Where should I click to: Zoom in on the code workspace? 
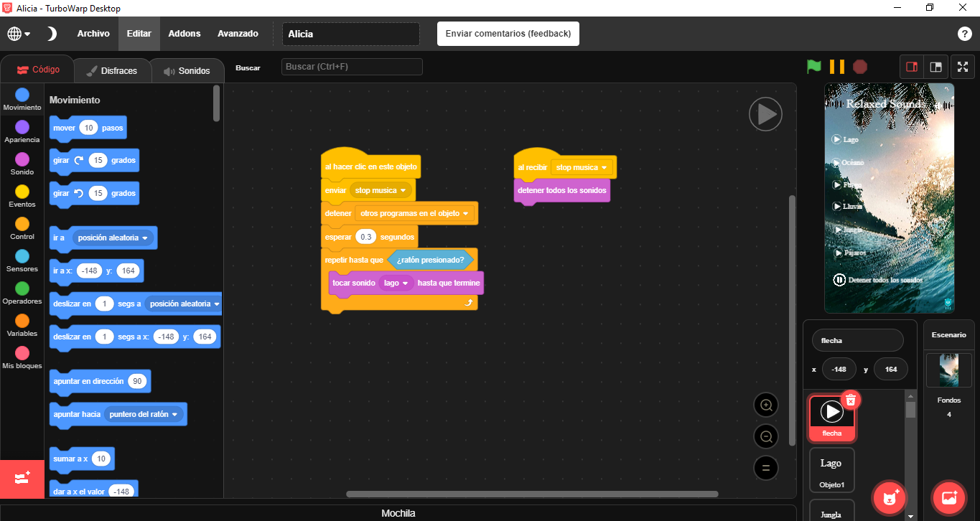[766, 405]
